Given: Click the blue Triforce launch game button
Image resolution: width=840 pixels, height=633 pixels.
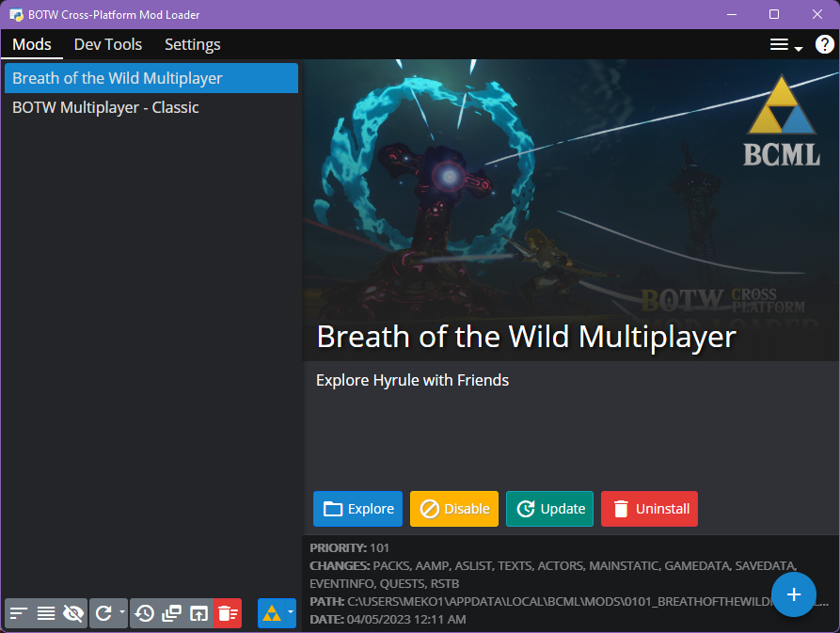Looking at the screenshot, I should pos(272,613).
